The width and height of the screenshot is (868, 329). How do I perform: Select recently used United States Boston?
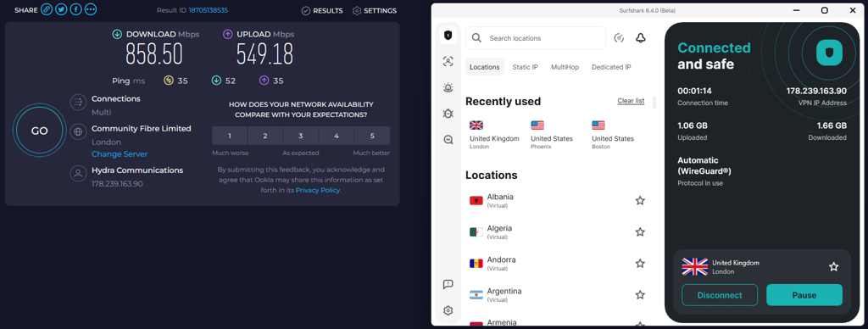coord(613,135)
